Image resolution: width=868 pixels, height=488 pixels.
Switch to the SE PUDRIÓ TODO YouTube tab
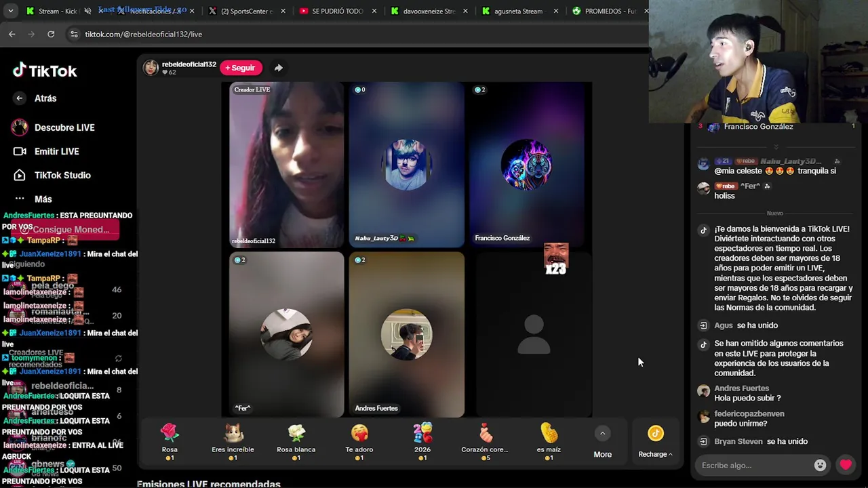[337, 11]
